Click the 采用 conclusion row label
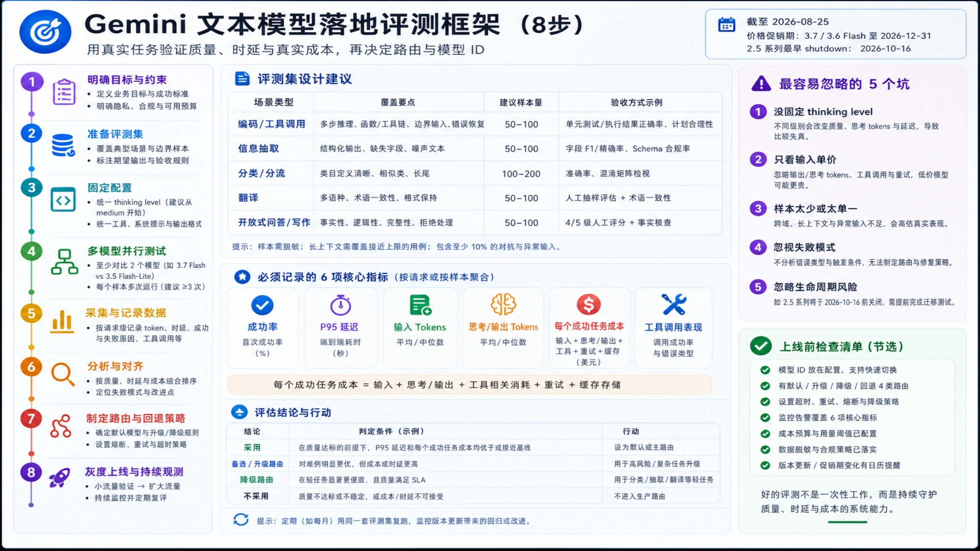The width and height of the screenshot is (980, 551). coord(252,447)
